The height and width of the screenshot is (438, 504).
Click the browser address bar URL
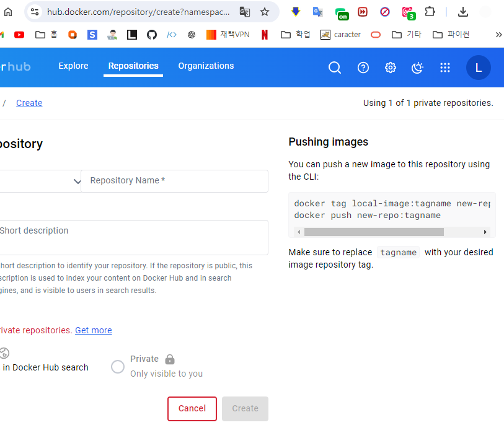coord(138,12)
